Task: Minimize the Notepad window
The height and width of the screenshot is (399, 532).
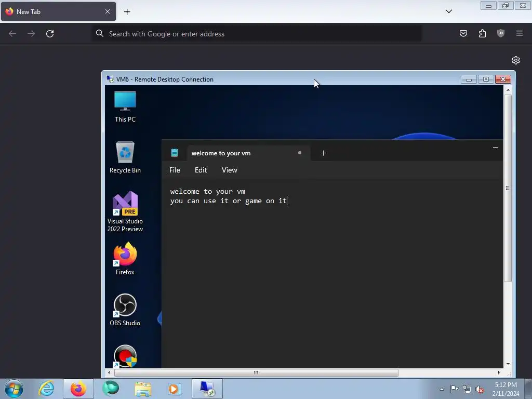Action: click(x=495, y=147)
